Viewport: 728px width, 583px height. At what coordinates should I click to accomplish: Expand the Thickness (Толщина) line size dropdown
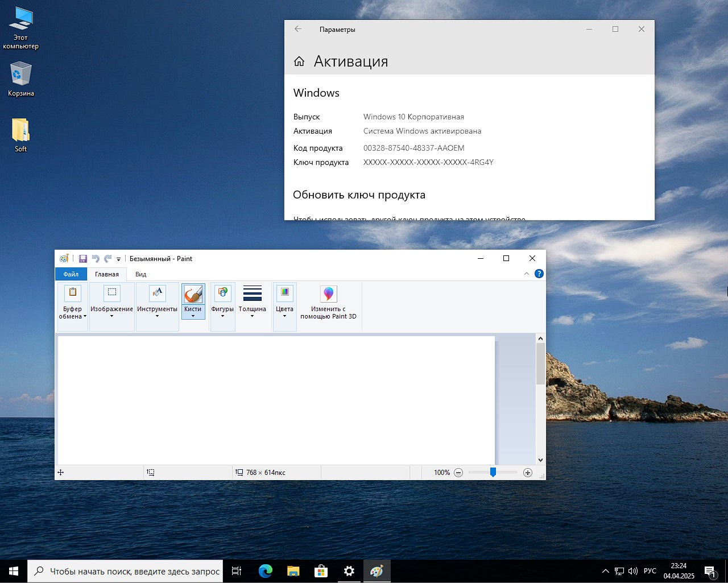pos(252,313)
